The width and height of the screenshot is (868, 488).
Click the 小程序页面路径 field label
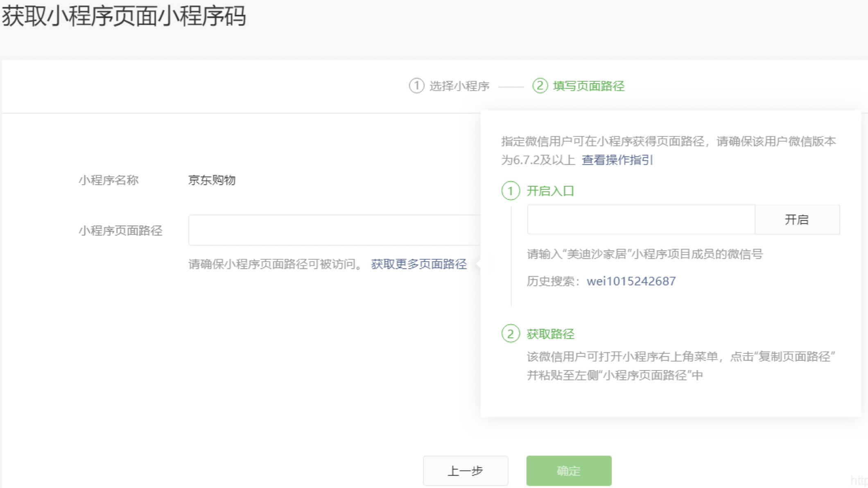120,230
